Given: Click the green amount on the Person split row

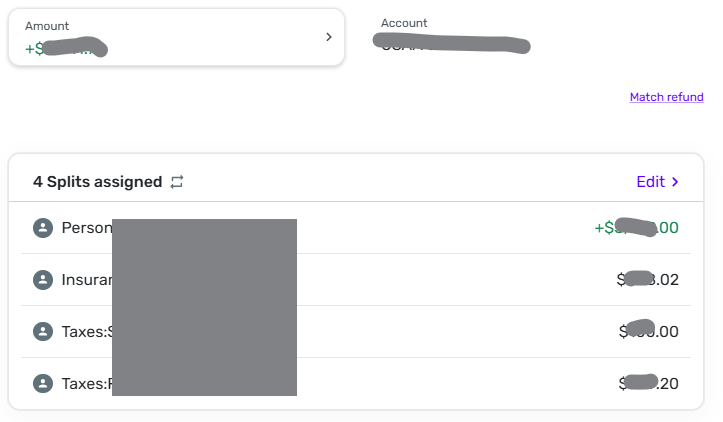Looking at the screenshot, I should pyautogui.click(x=637, y=228).
